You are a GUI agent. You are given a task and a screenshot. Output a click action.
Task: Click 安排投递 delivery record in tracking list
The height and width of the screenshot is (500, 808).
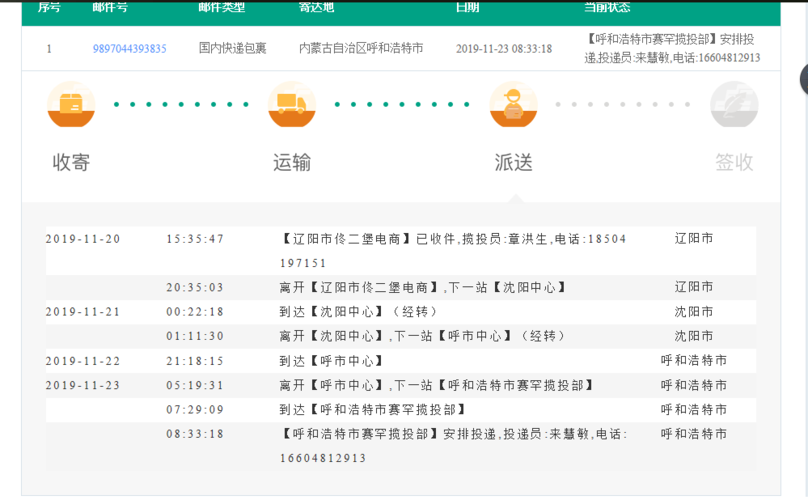453,446
